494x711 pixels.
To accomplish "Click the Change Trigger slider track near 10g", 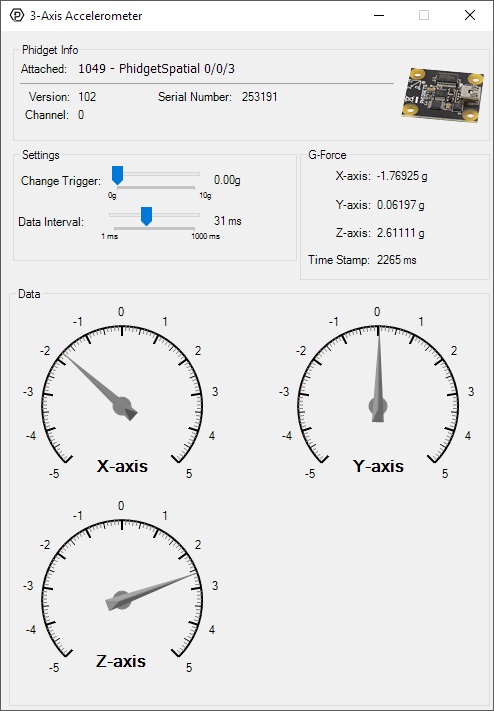I will (x=195, y=174).
